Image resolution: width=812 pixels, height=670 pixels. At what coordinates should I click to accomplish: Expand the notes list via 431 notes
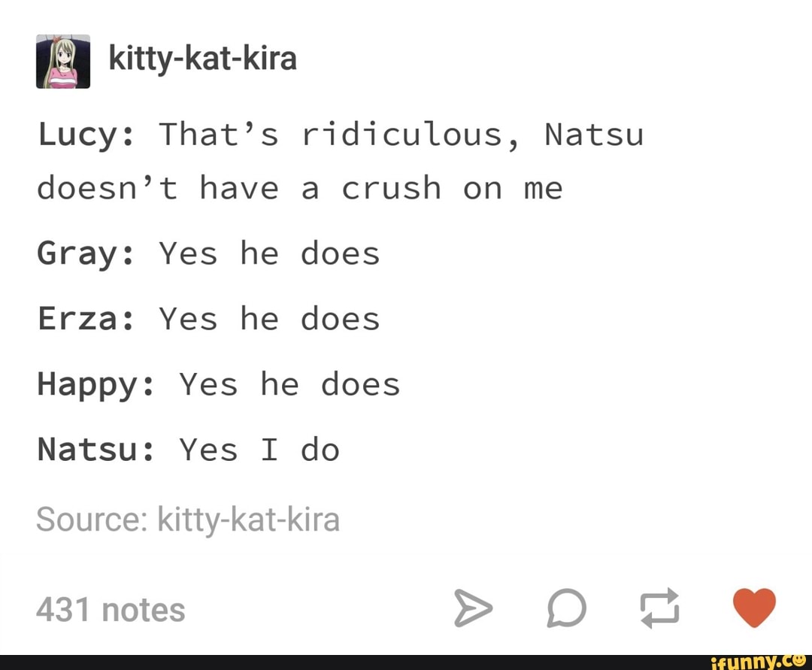[x=110, y=610]
